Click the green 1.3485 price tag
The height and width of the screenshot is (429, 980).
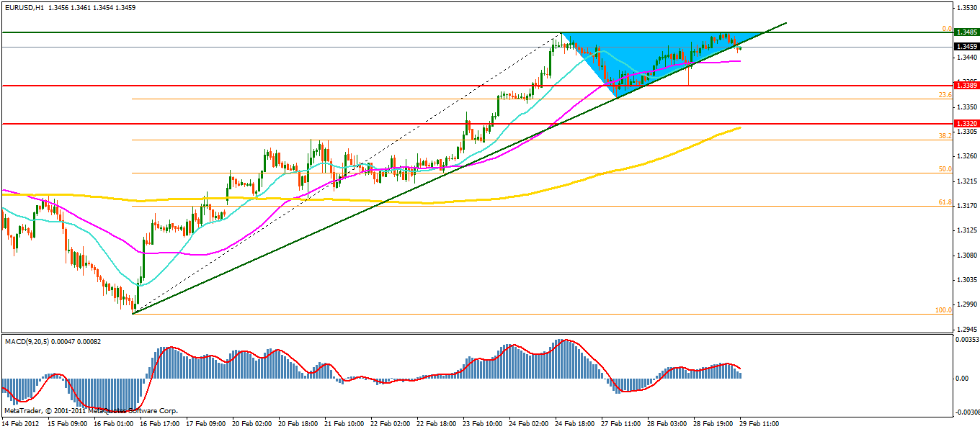pos(966,32)
